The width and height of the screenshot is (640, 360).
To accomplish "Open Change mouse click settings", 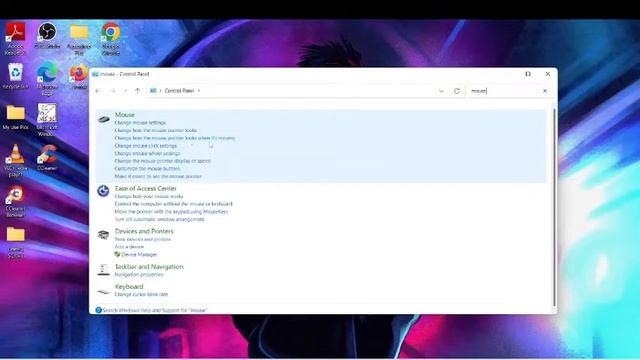I will (146, 146).
